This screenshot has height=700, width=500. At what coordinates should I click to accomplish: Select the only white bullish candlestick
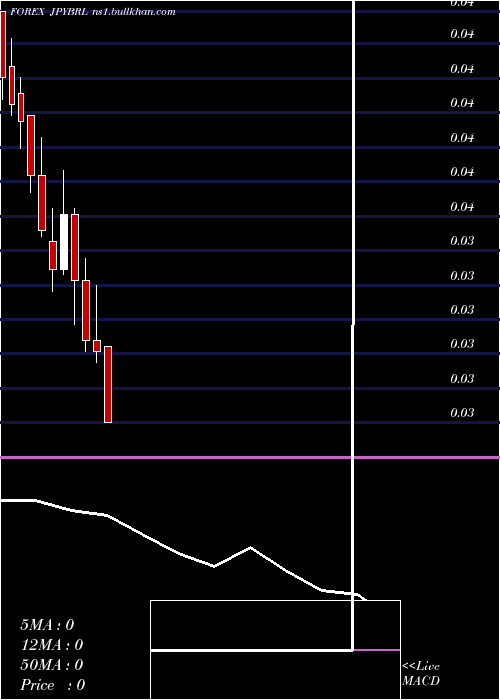pyautogui.click(x=64, y=242)
